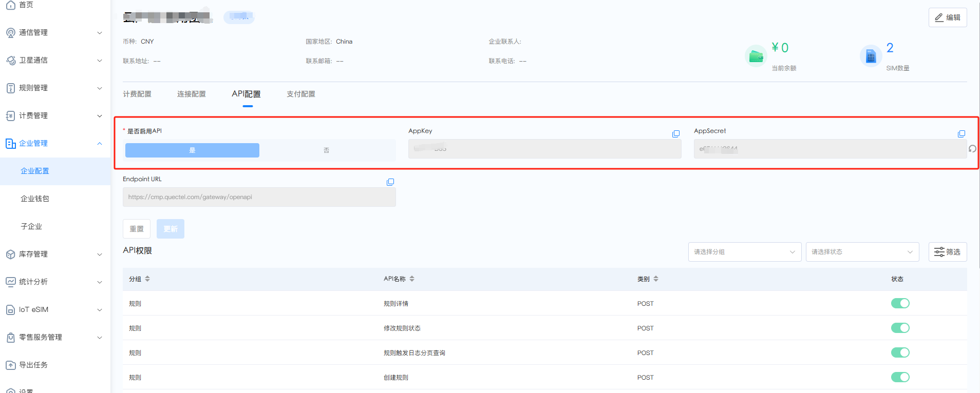The image size is (980, 393).
Task: Copy the AppSecret with its copy icon
Action: tap(961, 134)
